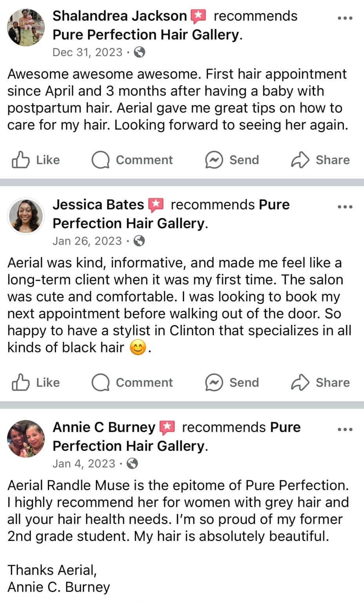The image size is (364, 602).
Task: Send Shalandrea Jackson's post via Messenger
Action: click(x=232, y=160)
